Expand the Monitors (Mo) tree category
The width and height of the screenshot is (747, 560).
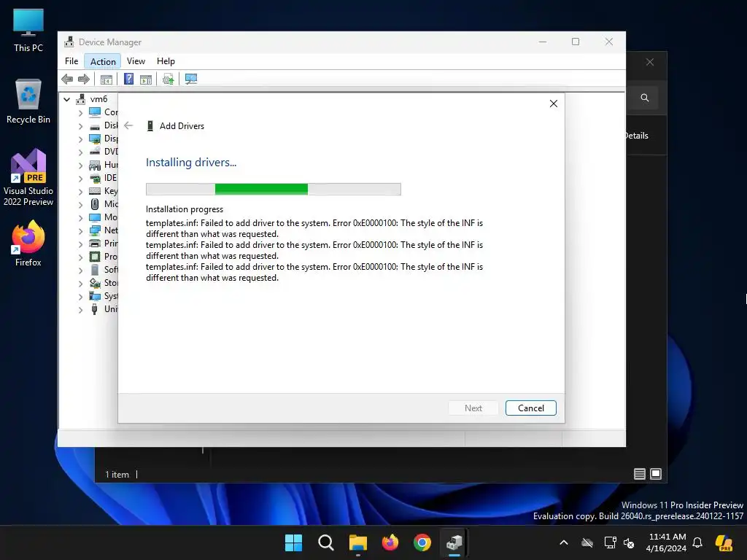[x=80, y=217]
